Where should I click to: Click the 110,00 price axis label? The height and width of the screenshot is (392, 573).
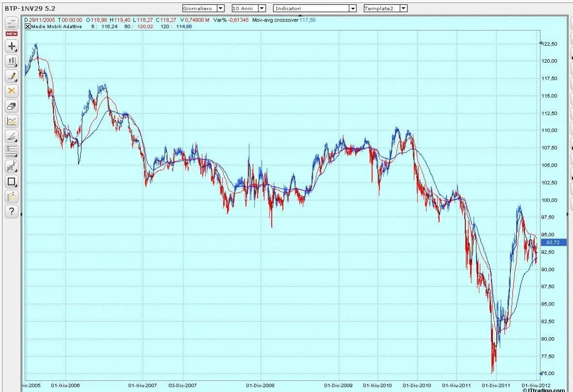549,130
